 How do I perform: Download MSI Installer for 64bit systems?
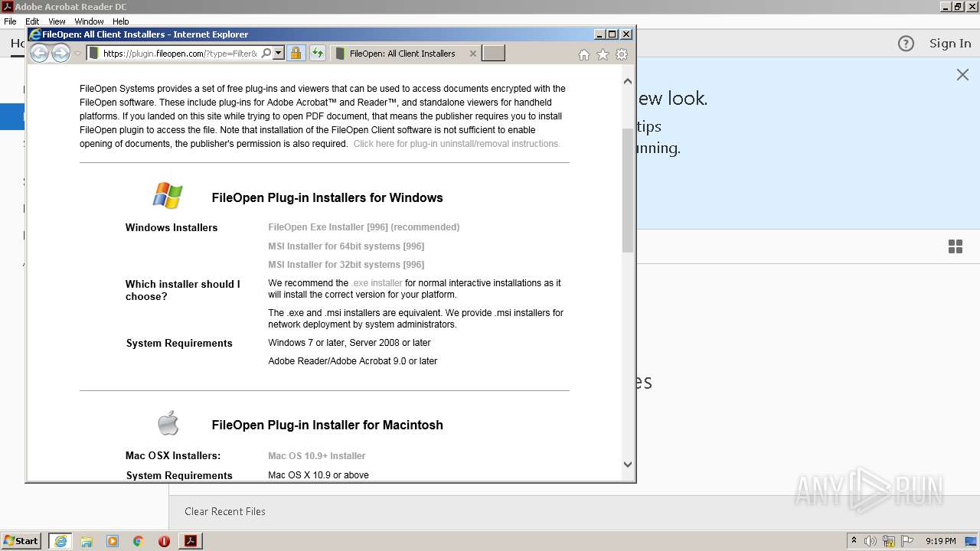[x=346, y=246]
